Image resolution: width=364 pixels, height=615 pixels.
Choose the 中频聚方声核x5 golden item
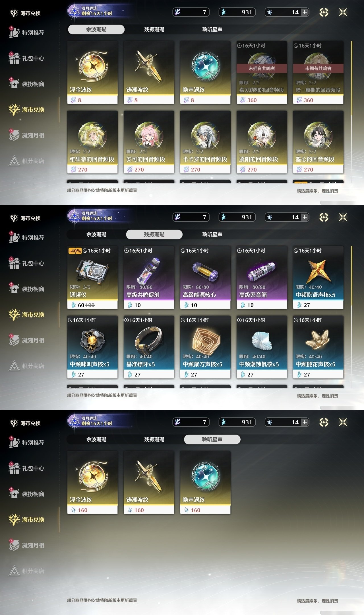point(205,347)
